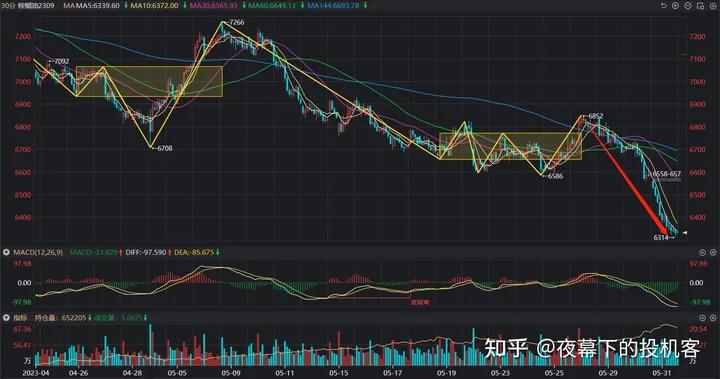
Task: Click the DEA:-85.675 readout
Action: [x=194, y=252]
